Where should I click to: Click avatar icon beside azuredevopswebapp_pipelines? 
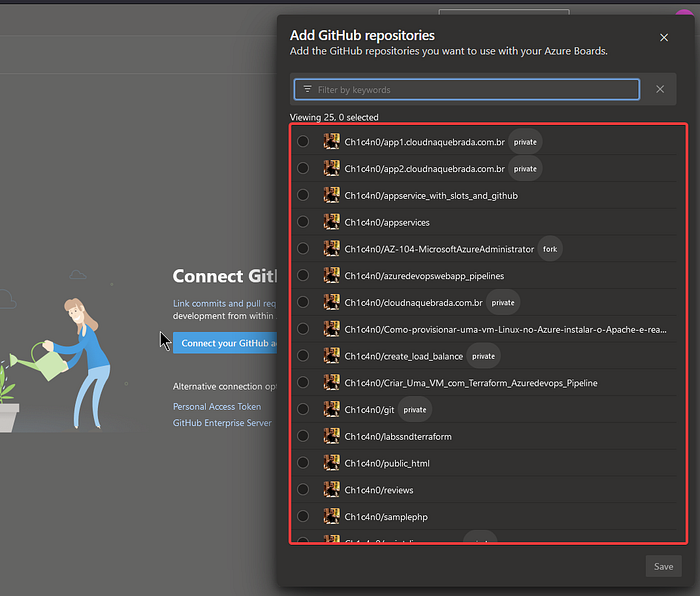[x=331, y=275]
